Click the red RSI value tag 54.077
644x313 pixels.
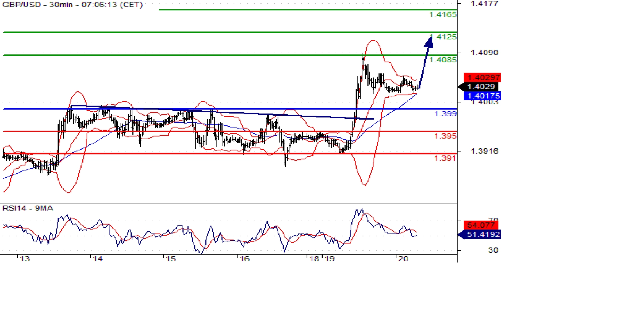(x=480, y=225)
